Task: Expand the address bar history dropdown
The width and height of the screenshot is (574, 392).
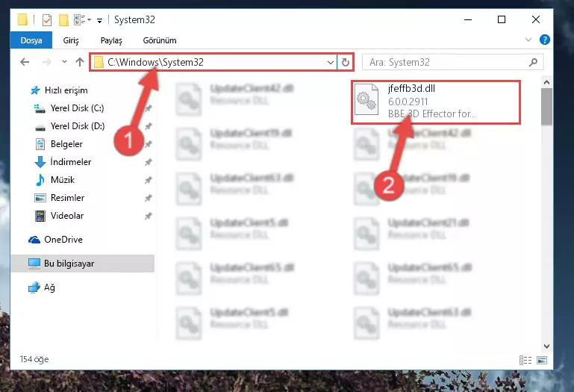Action: click(330, 62)
